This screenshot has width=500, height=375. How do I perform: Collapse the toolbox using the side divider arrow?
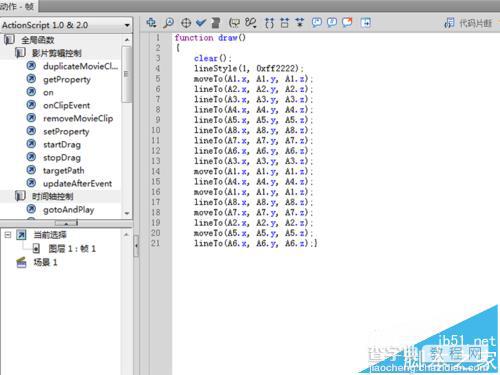136,246
